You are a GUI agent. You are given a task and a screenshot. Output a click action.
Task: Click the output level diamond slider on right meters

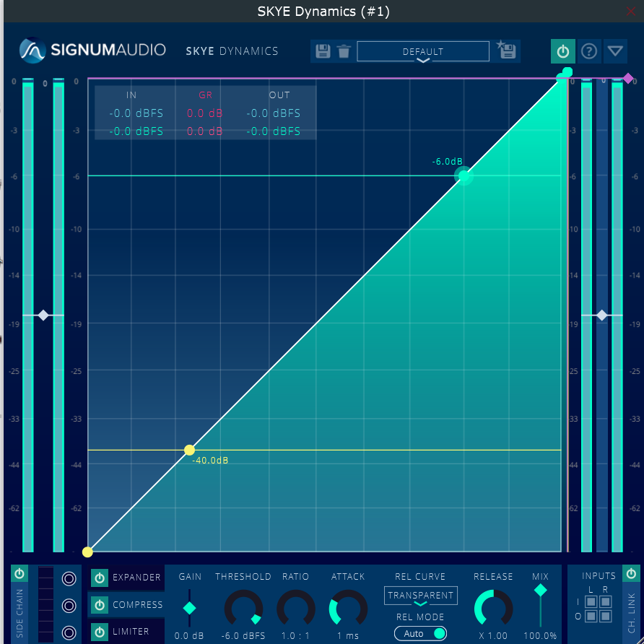pos(601,316)
